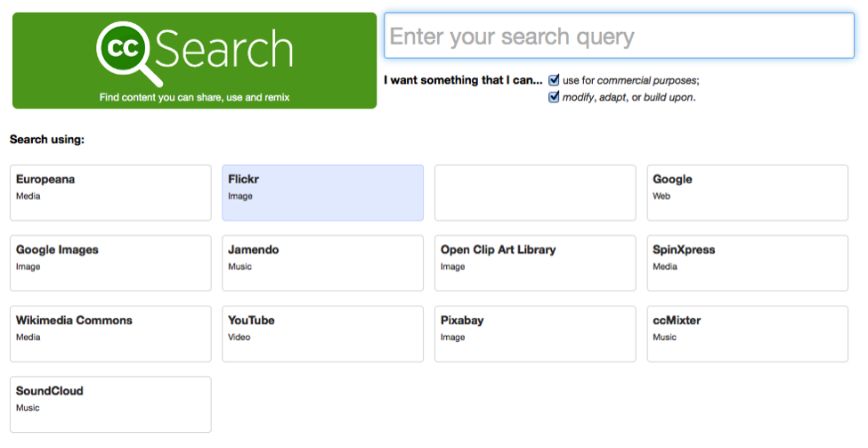The image size is (868, 448).
Task: Select the blank unlabeled source tile
Action: coord(535,191)
